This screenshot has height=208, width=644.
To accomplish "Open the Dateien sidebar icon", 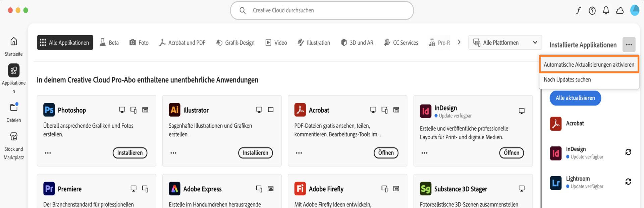I will point(14,107).
